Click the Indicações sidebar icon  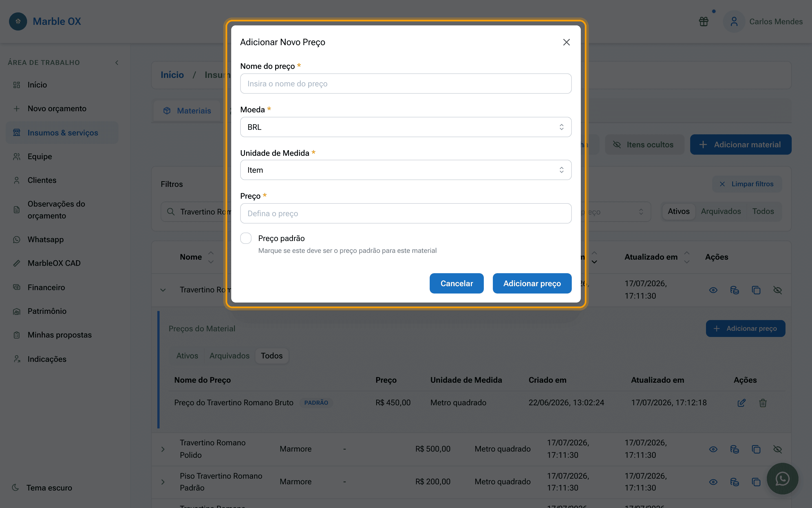(x=17, y=359)
